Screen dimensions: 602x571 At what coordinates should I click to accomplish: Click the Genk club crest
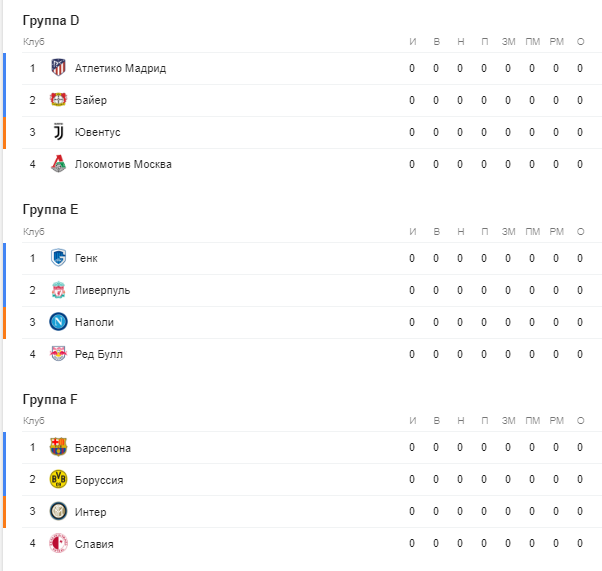tap(58, 257)
